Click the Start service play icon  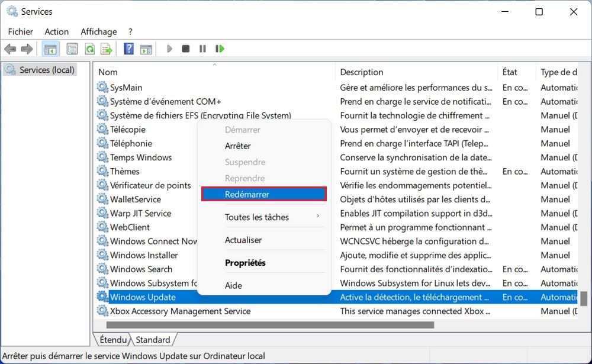[x=169, y=49]
